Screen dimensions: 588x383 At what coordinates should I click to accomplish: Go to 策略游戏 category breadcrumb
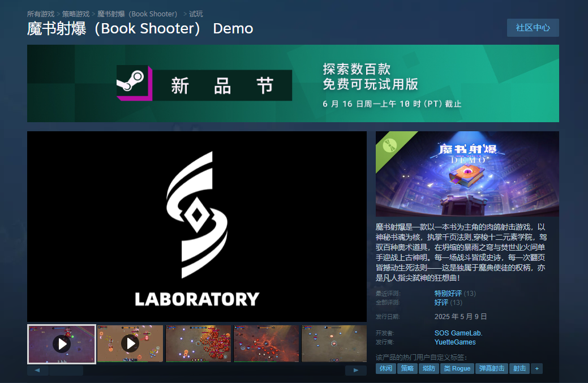click(76, 14)
